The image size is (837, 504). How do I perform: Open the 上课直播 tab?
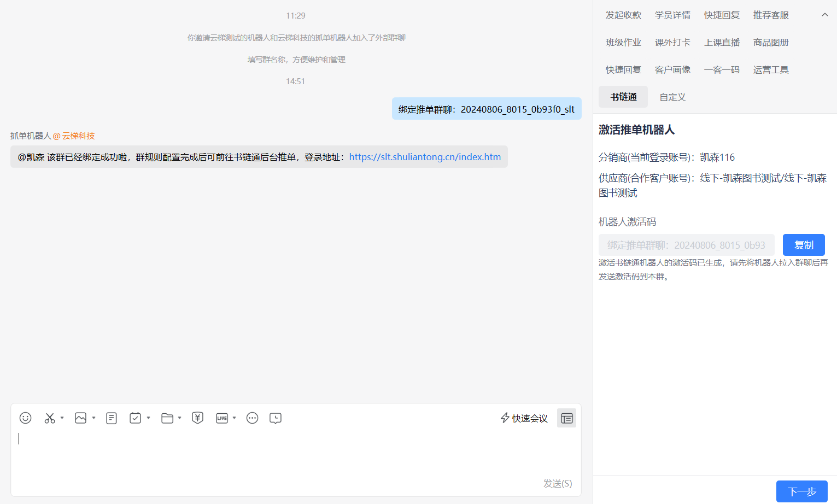[722, 42]
